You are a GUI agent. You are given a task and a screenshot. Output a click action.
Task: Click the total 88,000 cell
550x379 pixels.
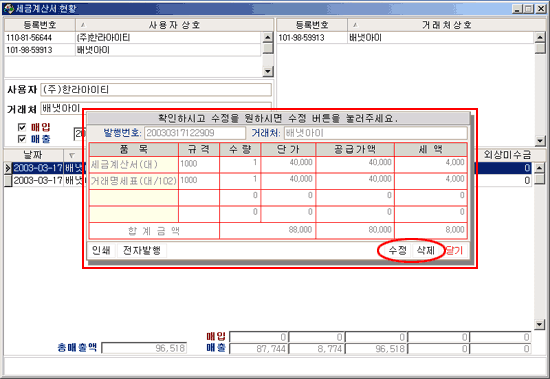click(267, 230)
